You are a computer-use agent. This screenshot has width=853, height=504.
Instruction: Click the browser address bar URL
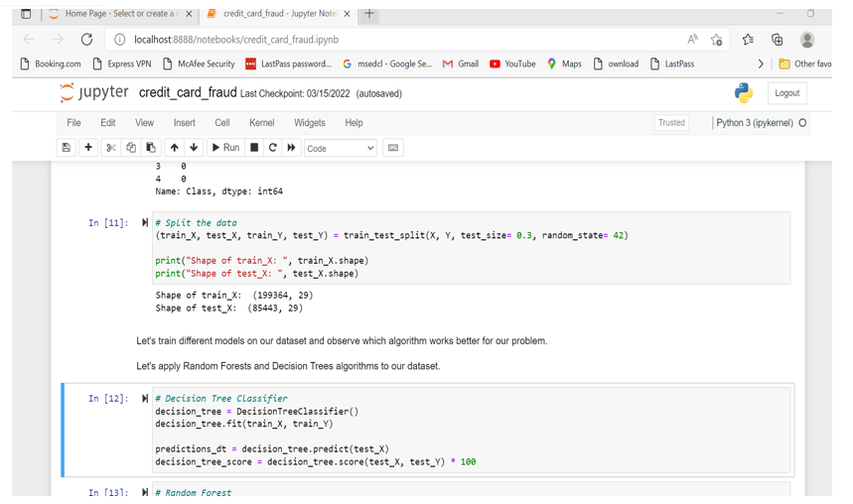coord(236,40)
